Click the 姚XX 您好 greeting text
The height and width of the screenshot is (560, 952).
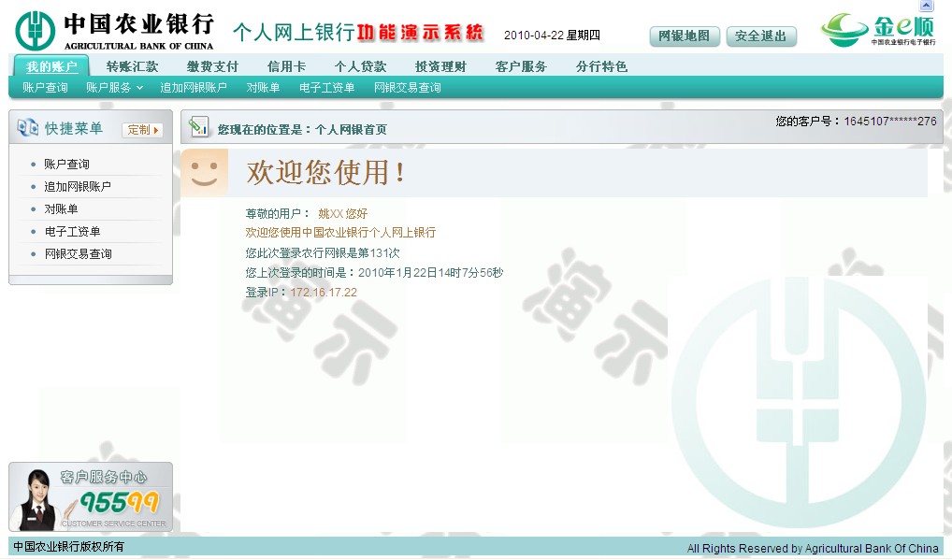[343, 213]
